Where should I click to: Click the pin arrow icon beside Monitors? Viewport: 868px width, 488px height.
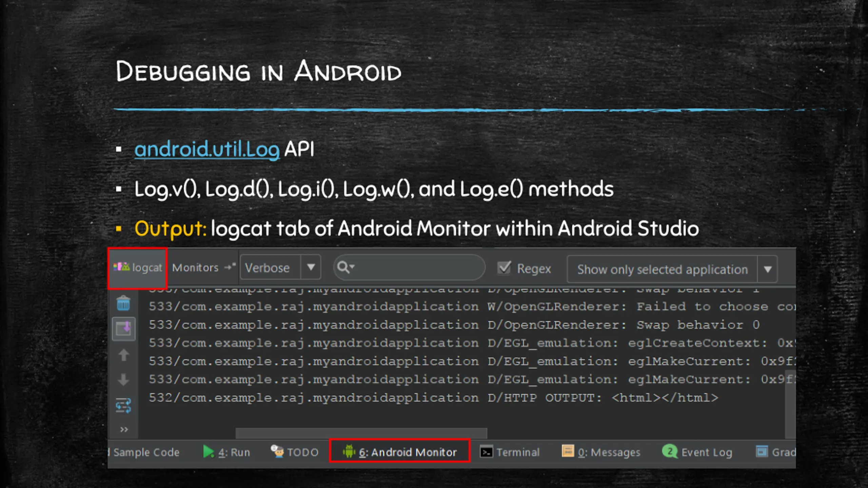pyautogui.click(x=230, y=267)
